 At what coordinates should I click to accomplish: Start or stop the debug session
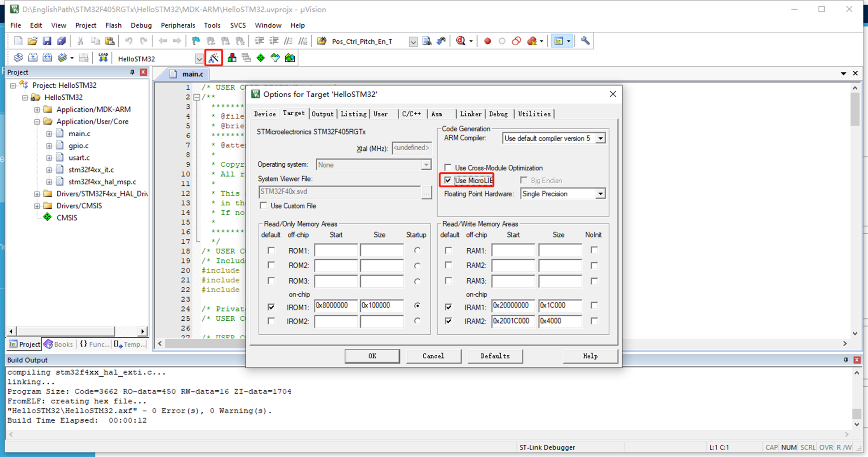pos(461,41)
